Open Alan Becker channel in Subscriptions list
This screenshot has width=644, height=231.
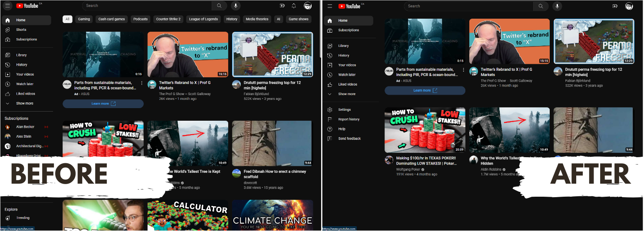pyautogui.click(x=27, y=127)
